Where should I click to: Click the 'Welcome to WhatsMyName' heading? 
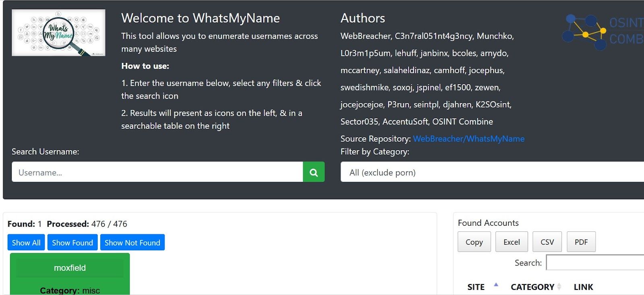coord(200,18)
